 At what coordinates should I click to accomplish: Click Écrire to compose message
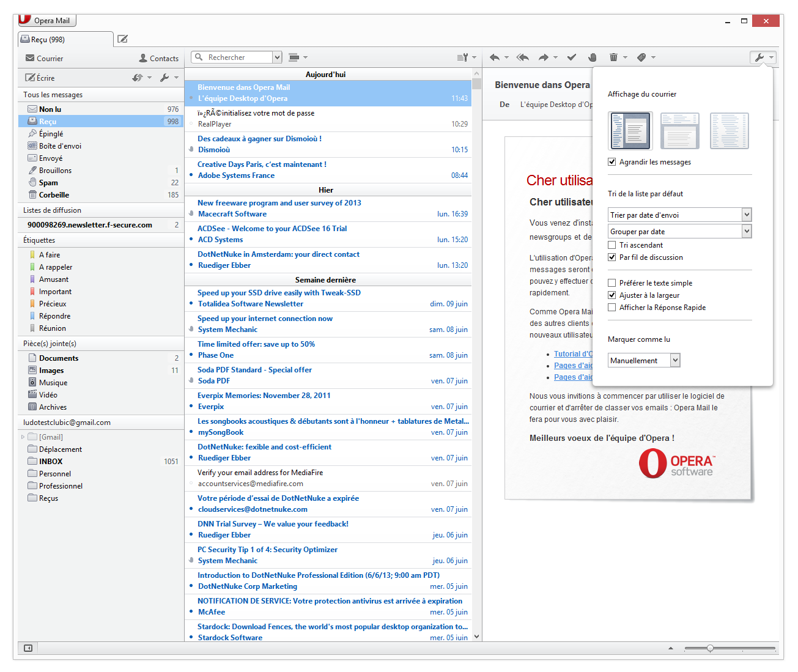point(40,78)
